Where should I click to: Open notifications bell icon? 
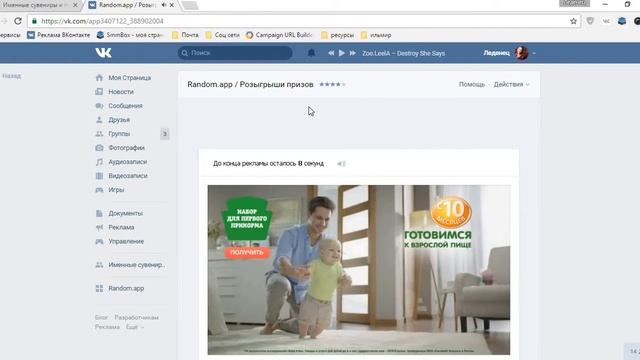click(x=311, y=53)
